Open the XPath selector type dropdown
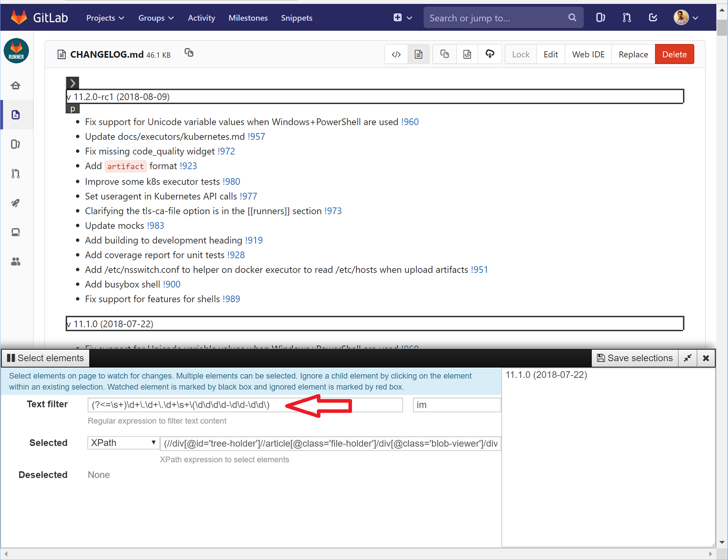The height and width of the screenshot is (560, 728). [x=123, y=443]
